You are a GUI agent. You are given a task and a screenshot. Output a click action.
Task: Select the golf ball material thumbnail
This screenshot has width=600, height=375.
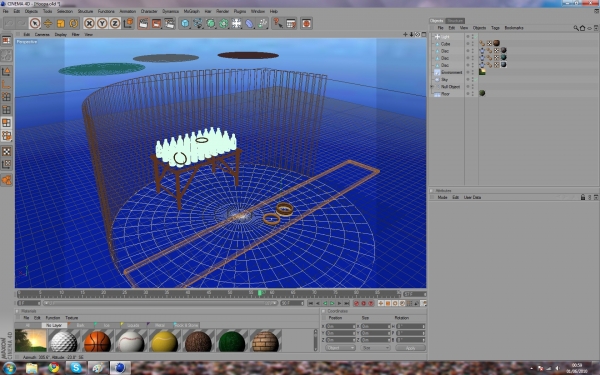point(64,341)
